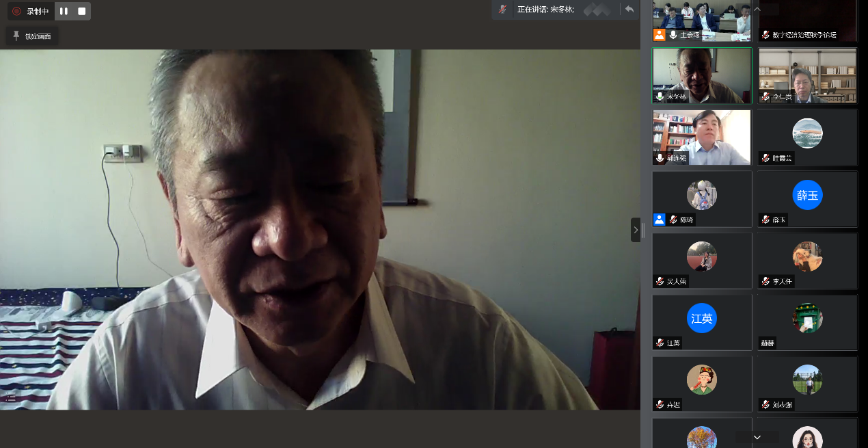
Task: Click the green microphone icon on 宋冬林's tile
Action: pos(660,96)
